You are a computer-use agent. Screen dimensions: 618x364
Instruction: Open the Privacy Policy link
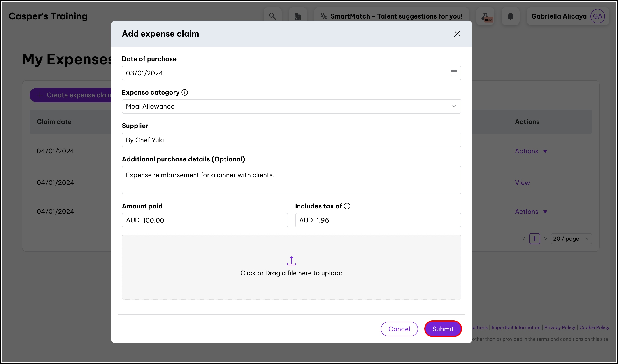coord(559,327)
